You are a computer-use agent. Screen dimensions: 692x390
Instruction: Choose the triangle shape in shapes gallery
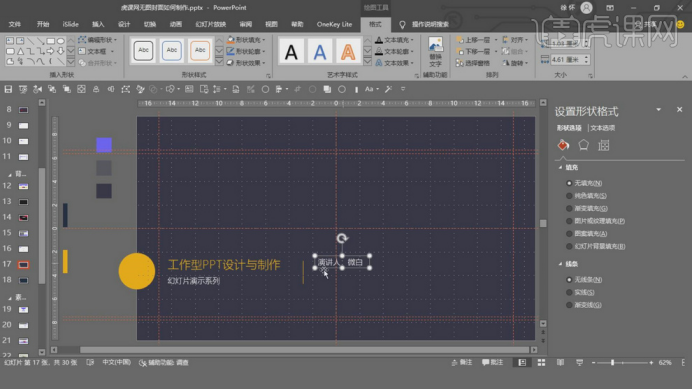(x=20, y=52)
